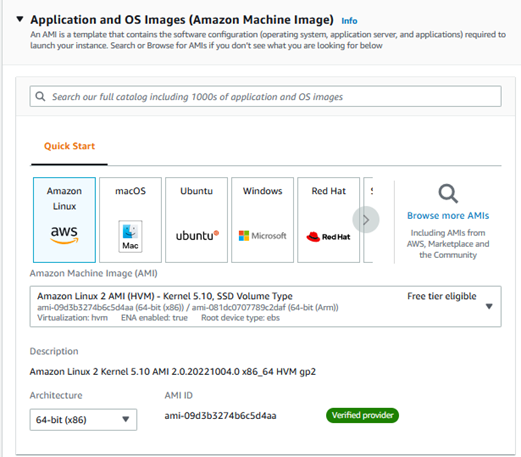This screenshot has width=521, height=457.
Task: Select the Microsoft Windows logo
Action: pos(262,236)
